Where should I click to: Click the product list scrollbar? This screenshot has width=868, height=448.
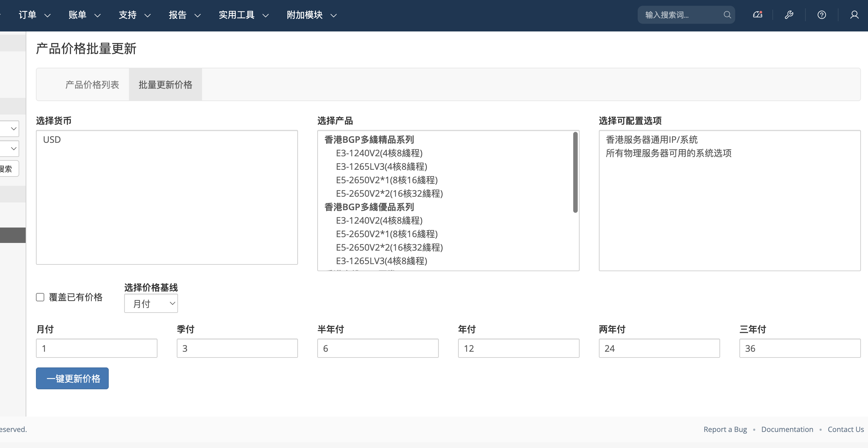click(575, 173)
